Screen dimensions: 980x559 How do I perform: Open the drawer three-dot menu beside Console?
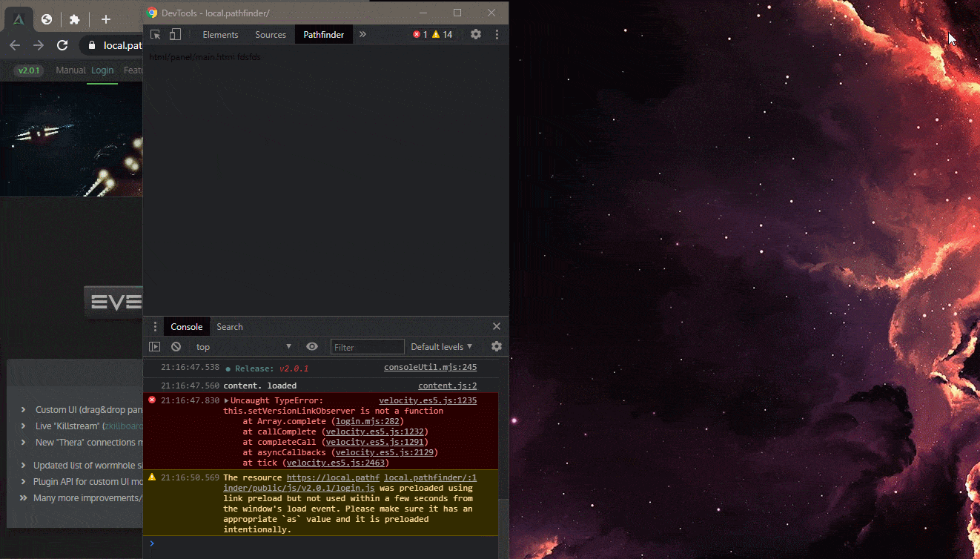(x=155, y=327)
